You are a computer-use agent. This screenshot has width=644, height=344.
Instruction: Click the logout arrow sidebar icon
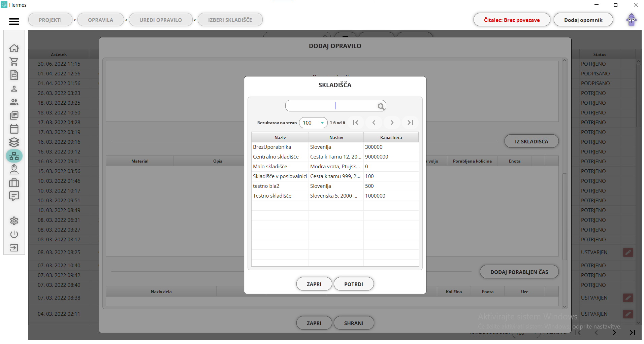[14, 248]
